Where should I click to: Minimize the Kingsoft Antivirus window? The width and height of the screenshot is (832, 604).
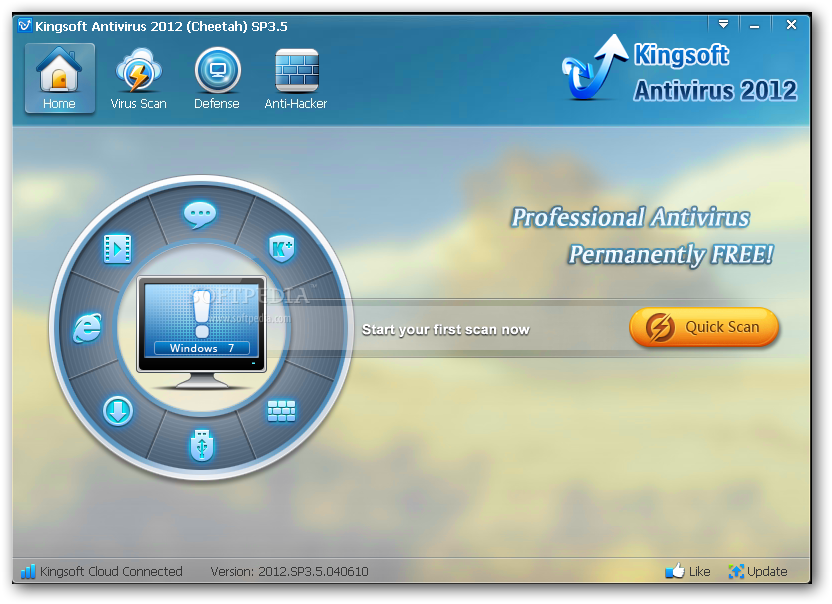[754, 25]
